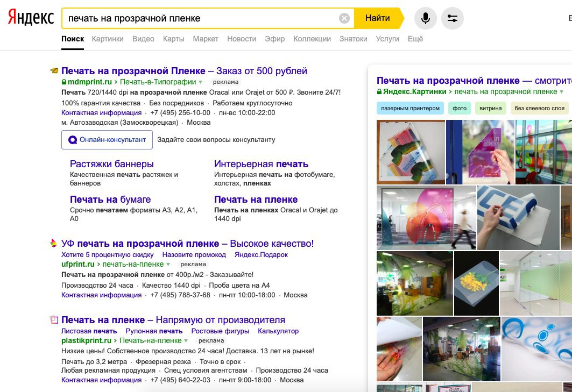572x392 pixels.
Task: Open the Калькулятор link
Action: click(278, 331)
